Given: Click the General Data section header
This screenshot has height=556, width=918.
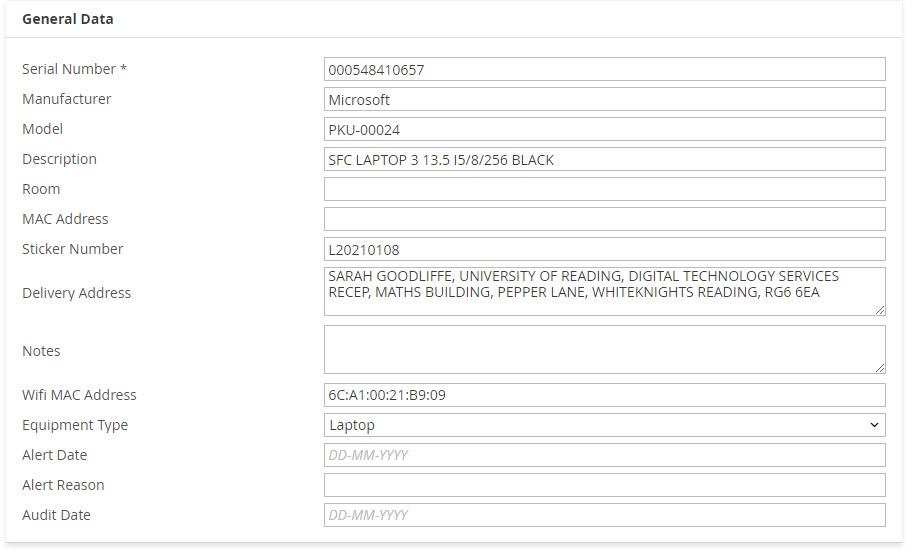Looking at the screenshot, I should pyautogui.click(x=68, y=19).
